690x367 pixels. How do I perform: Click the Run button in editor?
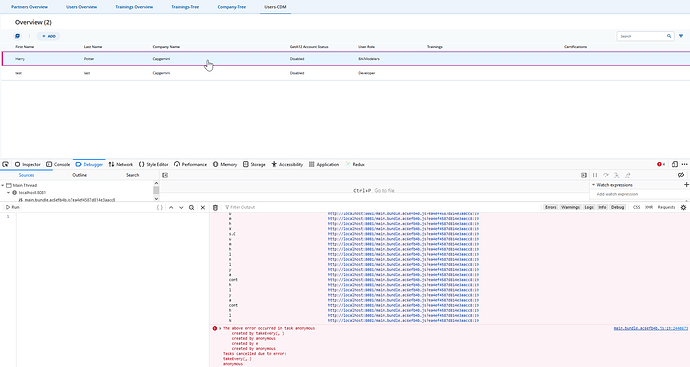(12, 207)
